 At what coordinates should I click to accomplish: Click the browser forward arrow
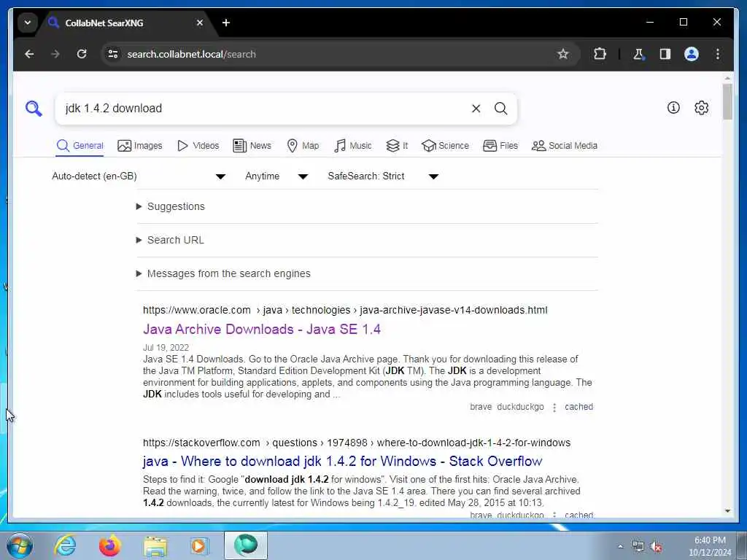[x=55, y=54]
